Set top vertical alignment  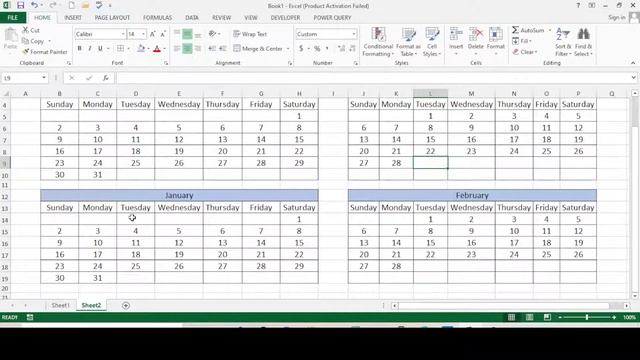(x=177, y=34)
